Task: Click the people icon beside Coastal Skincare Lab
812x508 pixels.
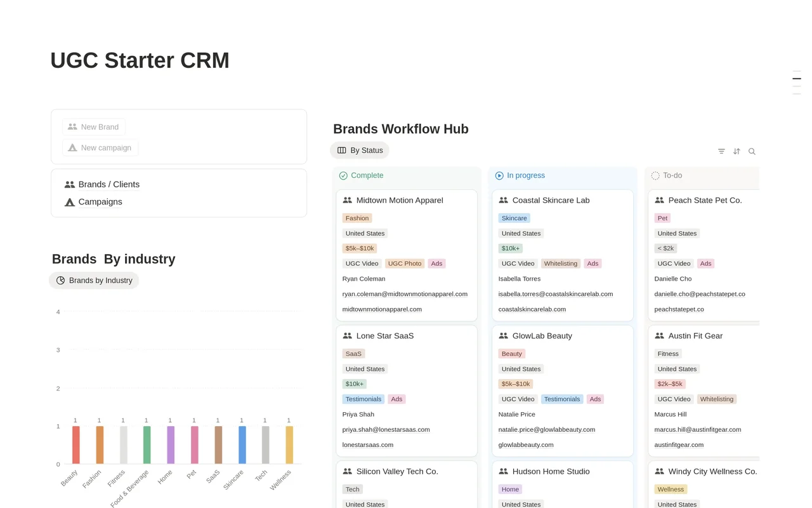Action: tap(503, 200)
